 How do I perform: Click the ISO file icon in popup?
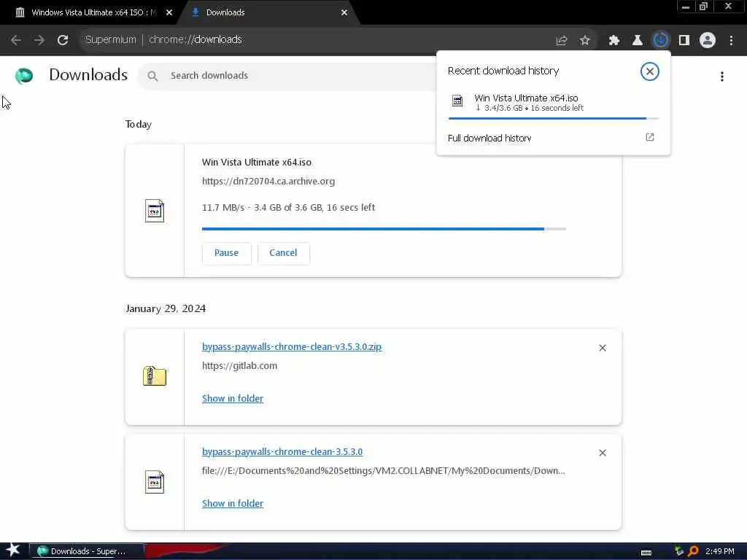tap(457, 101)
